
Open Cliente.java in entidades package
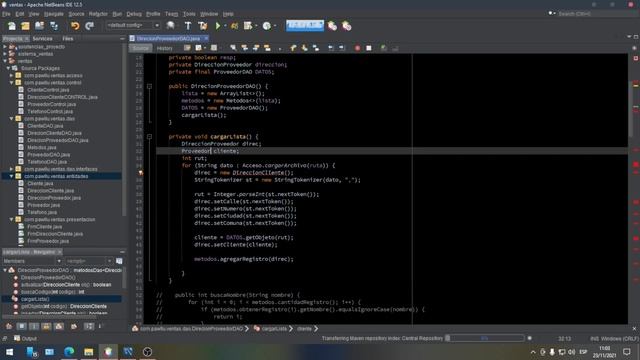pyautogui.click(x=40, y=183)
